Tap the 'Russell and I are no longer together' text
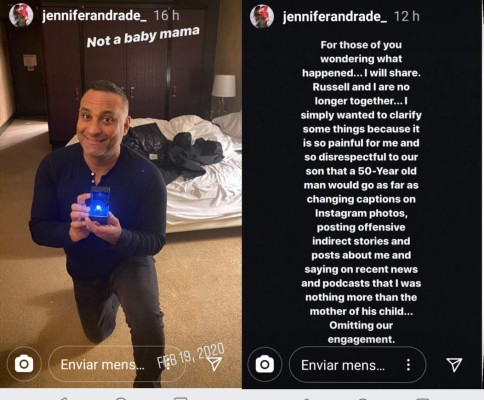484x400 pixels. 361,94
